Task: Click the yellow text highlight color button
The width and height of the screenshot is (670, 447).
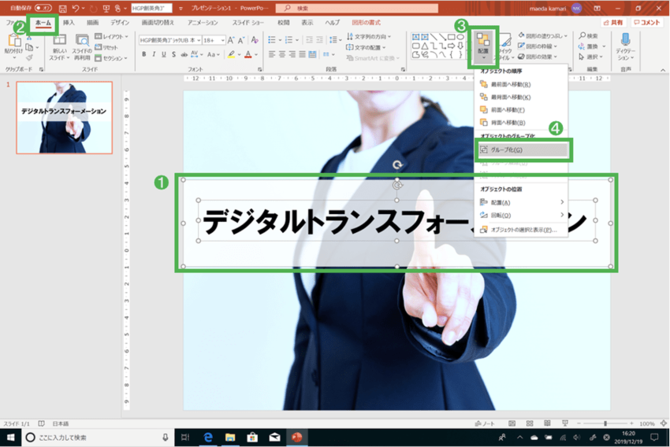Action: pyautogui.click(x=231, y=54)
